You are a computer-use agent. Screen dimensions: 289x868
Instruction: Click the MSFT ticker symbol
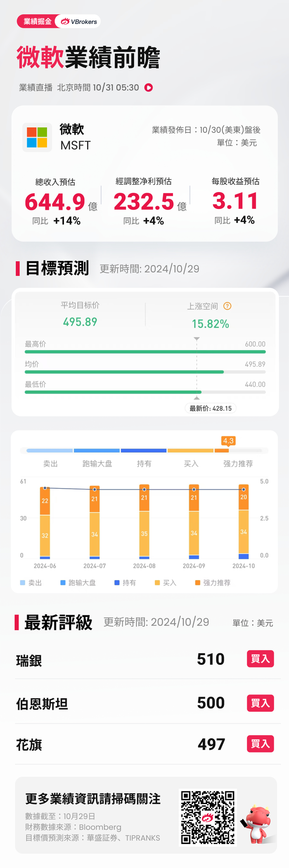[x=76, y=145]
